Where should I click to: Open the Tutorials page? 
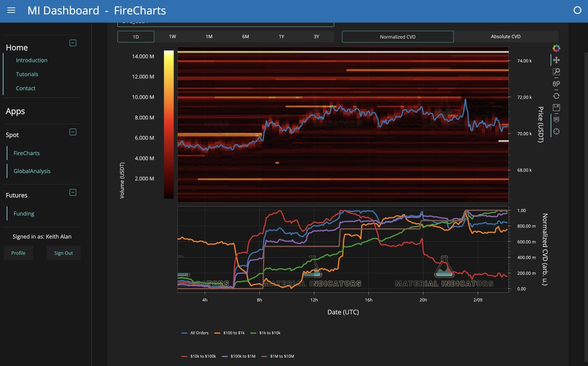click(x=27, y=74)
